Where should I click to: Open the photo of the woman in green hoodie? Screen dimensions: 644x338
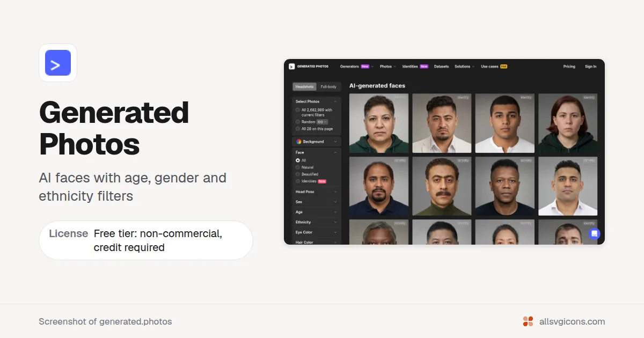pos(379,123)
